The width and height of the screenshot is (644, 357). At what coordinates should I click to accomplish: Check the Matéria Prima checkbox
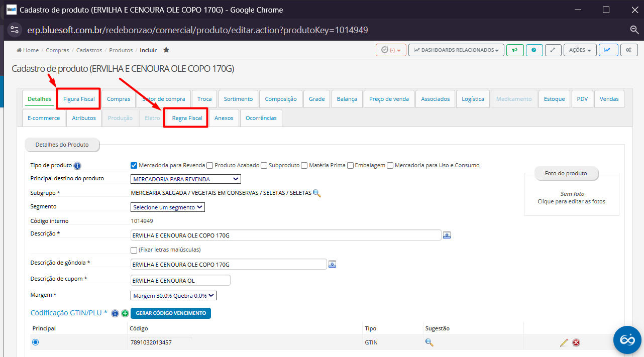[x=304, y=165]
